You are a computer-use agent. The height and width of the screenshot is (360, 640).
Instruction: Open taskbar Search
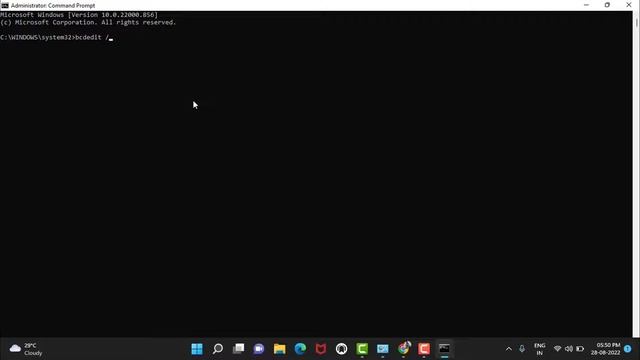[218, 349]
